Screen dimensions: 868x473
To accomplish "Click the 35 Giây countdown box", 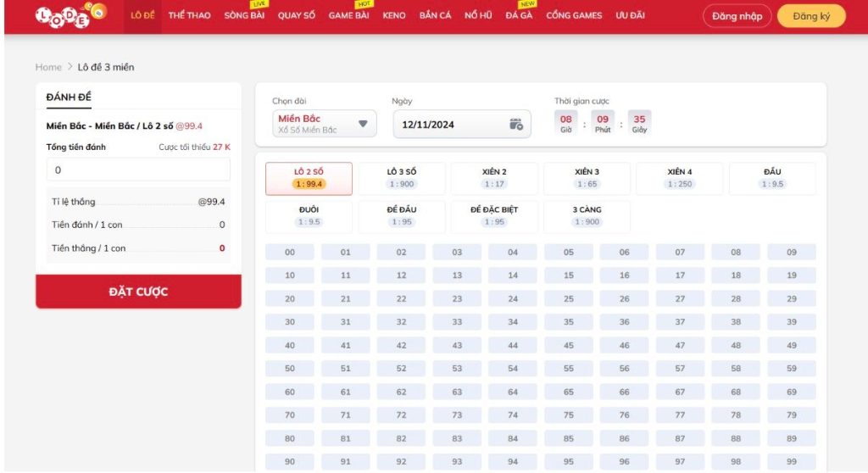I will click(x=639, y=122).
